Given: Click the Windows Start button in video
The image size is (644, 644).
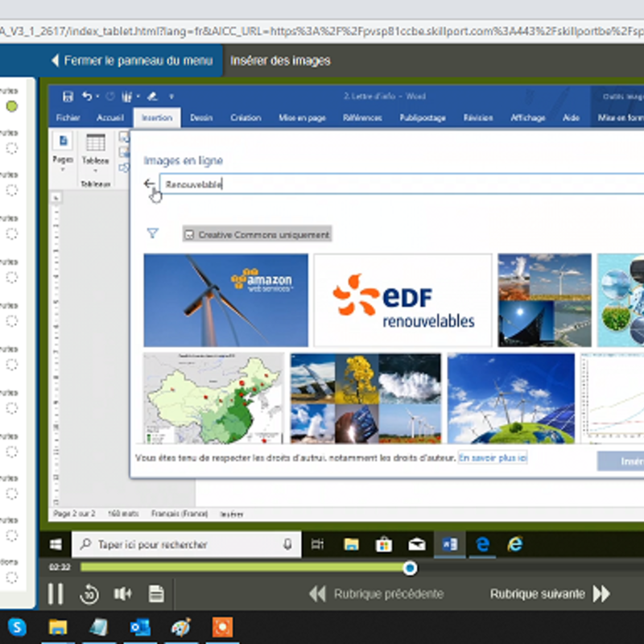Looking at the screenshot, I should pyautogui.click(x=56, y=545).
